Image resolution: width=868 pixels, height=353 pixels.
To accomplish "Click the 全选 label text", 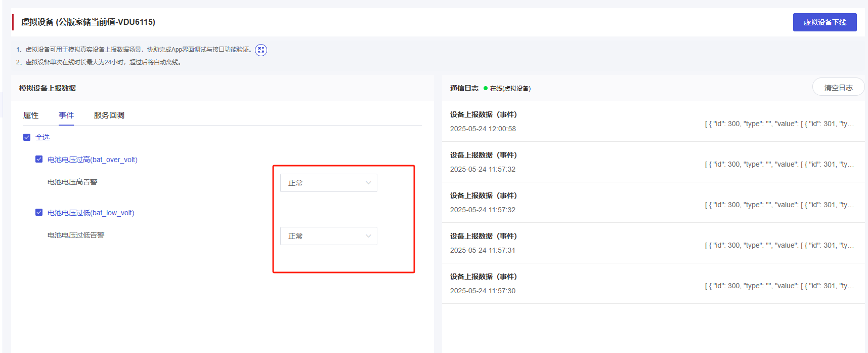I will tap(42, 137).
